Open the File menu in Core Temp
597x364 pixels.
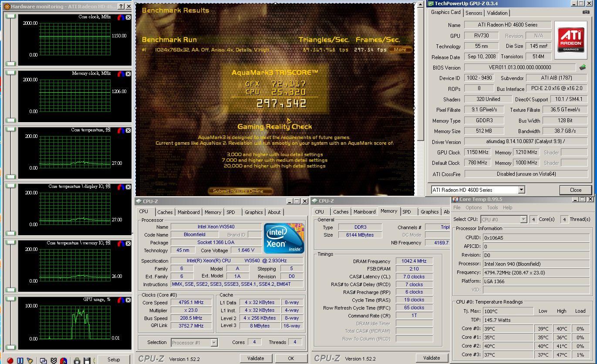(457, 208)
